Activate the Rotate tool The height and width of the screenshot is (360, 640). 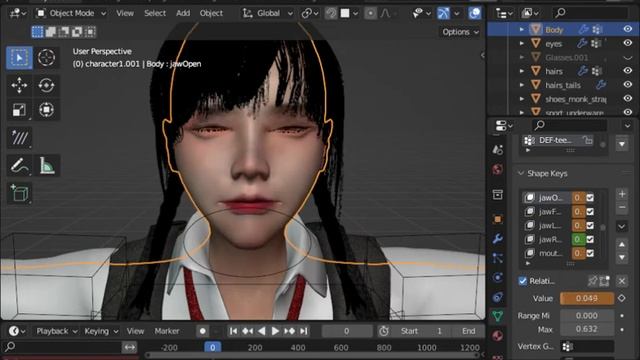(47, 85)
